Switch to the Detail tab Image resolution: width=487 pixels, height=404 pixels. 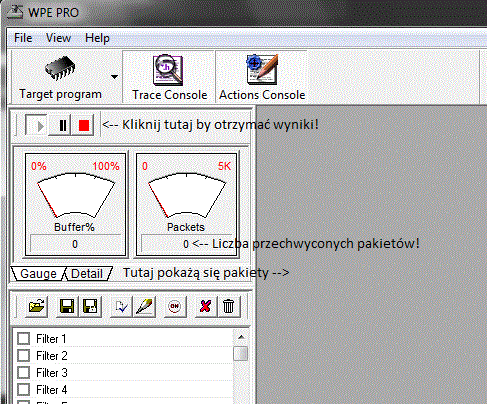pyautogui.click(x=87, y=274)
